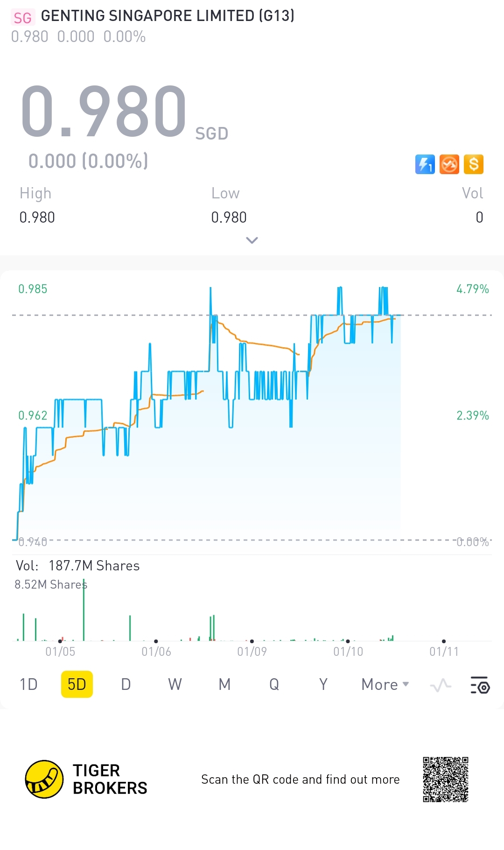Switch to the quarterly Q chart
The height and width of the screenshot is (850, 504).
pyautogui.click(x=274, y=685)
